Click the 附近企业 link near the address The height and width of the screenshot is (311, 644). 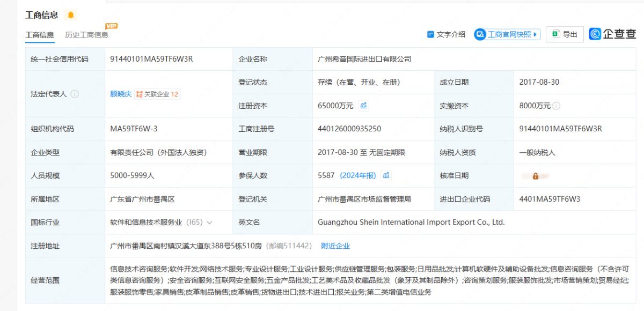(336, 245)
